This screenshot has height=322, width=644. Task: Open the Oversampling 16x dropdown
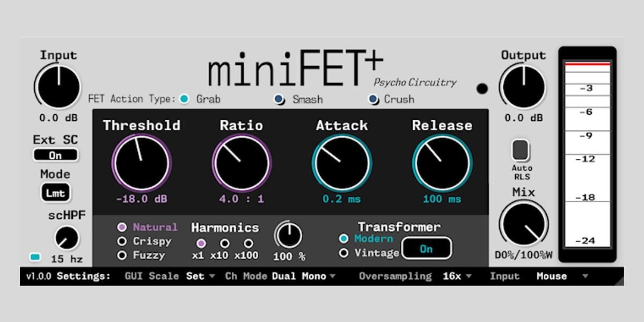click(457, 276)
